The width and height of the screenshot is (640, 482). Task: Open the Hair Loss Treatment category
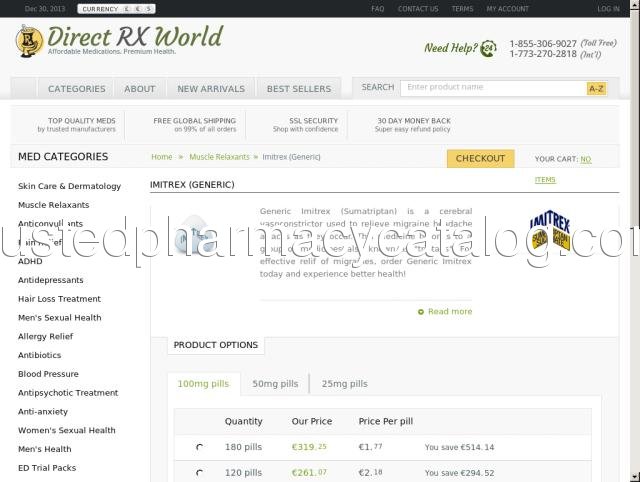click(x=59, y=299)
